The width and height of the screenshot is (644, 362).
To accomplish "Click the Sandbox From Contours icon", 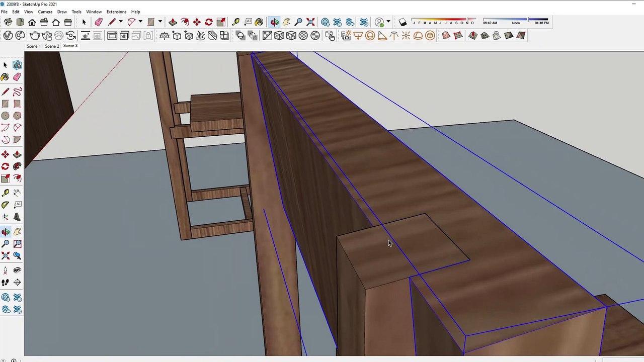I will 446,35.
